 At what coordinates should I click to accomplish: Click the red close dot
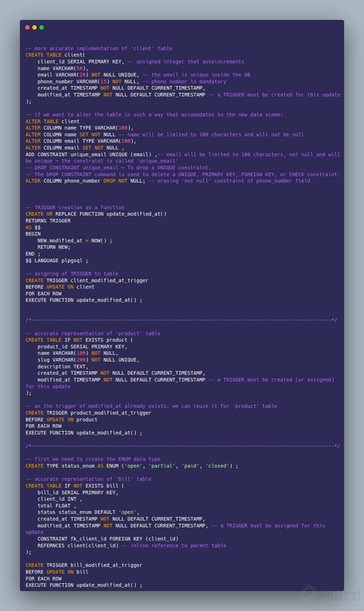coord(27,27)
